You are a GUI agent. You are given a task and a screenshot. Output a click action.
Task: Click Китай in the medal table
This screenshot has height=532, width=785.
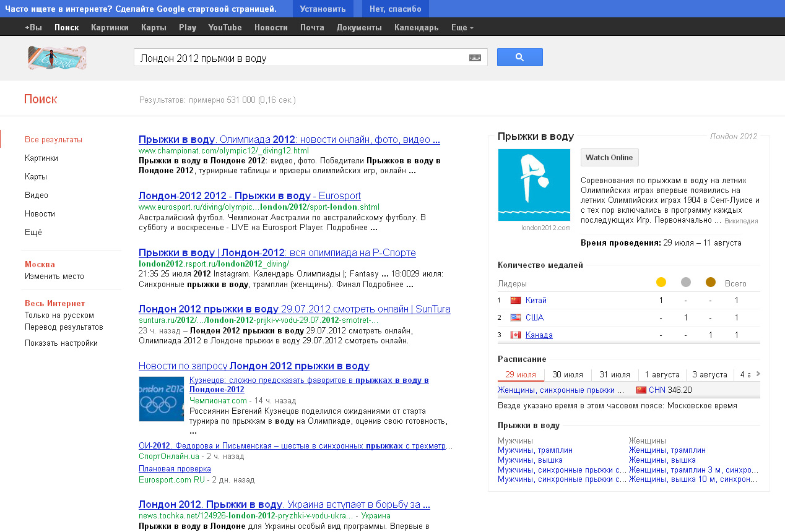point(536,300)
